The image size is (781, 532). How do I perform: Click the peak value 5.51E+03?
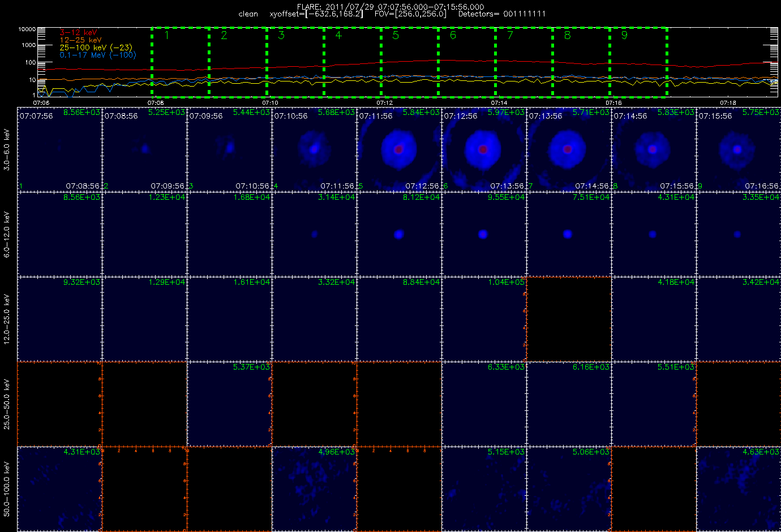[676, 367]
